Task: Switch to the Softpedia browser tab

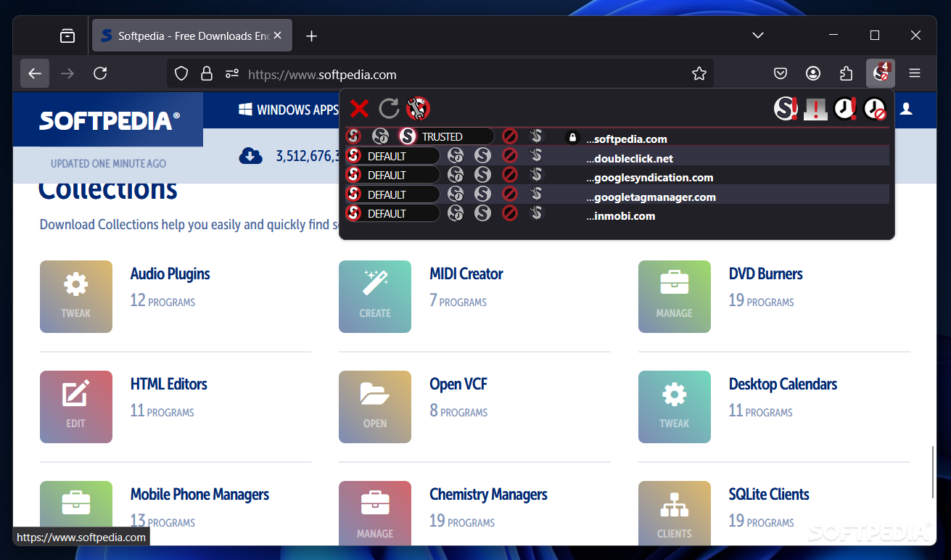Action: pyautogui.click(x=192, y=36)
